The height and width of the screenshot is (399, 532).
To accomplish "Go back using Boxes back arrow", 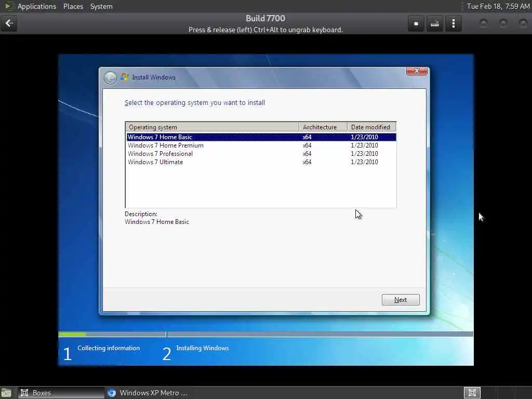I will (9, 23).
